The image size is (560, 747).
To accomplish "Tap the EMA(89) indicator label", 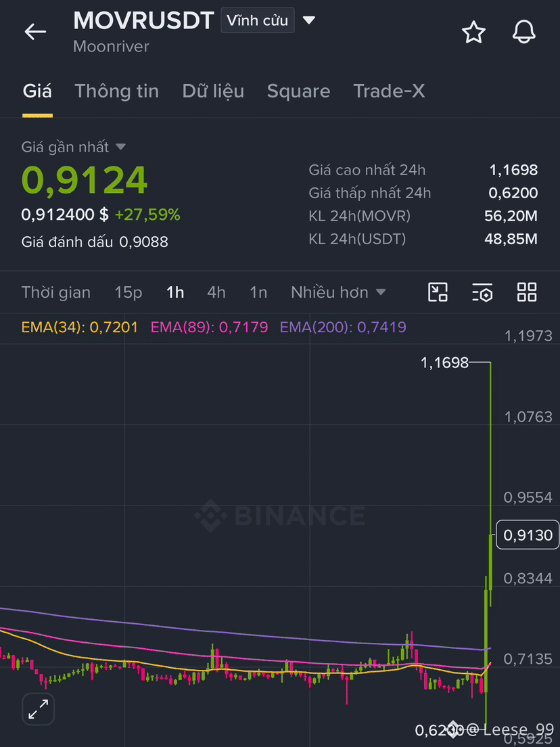I will click(209, 327).
